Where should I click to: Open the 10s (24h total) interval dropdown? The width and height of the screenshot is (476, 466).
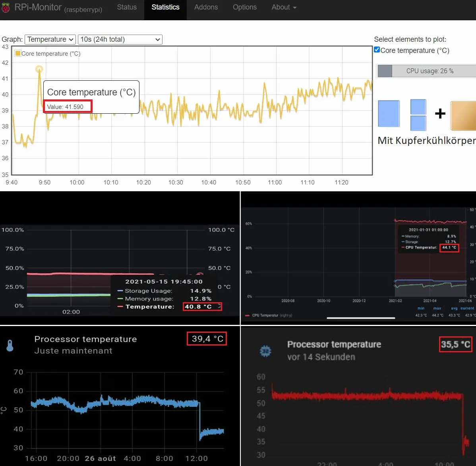click(120, 39)
